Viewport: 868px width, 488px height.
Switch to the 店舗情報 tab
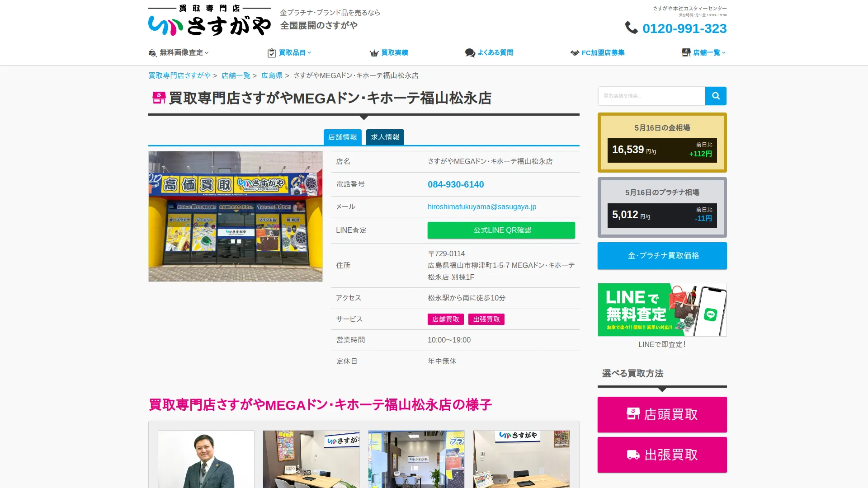(343, 137)
